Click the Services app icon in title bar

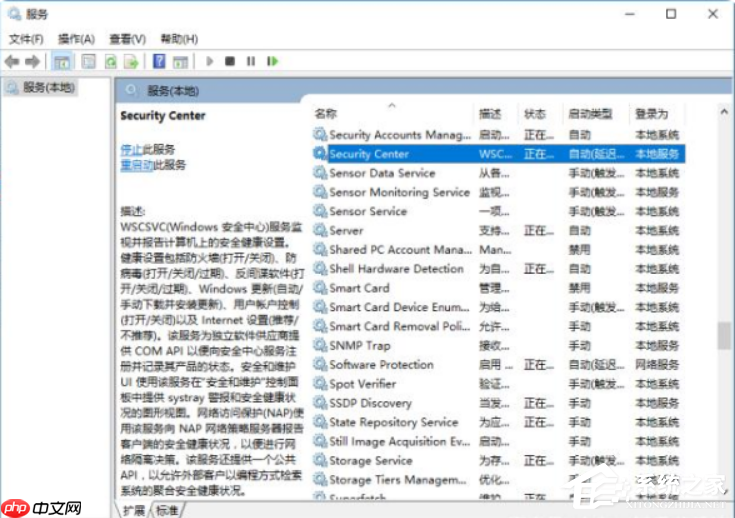coord(15,14)
